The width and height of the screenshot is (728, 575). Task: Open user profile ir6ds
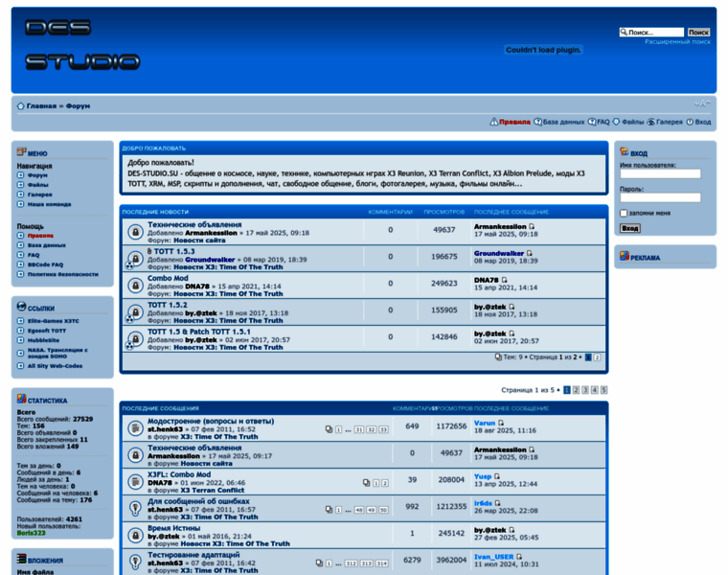pyautogui.click(x=483, y=503)
